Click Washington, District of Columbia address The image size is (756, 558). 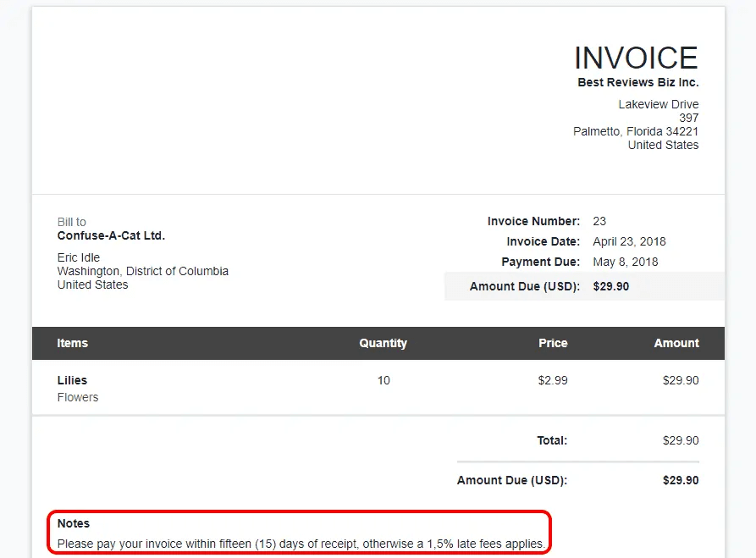pos(142,271)
